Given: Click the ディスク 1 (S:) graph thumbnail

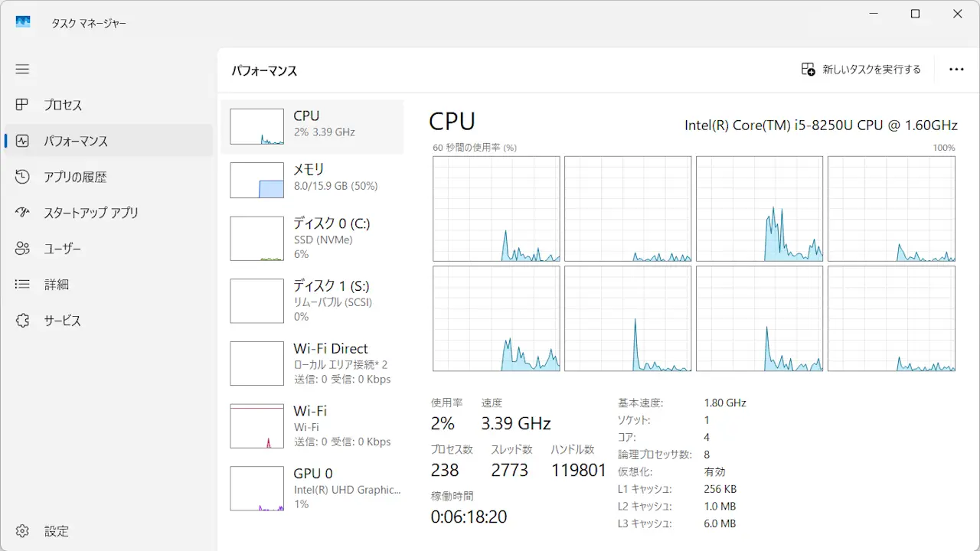Looking at the screenshot, I should point(257,301).
